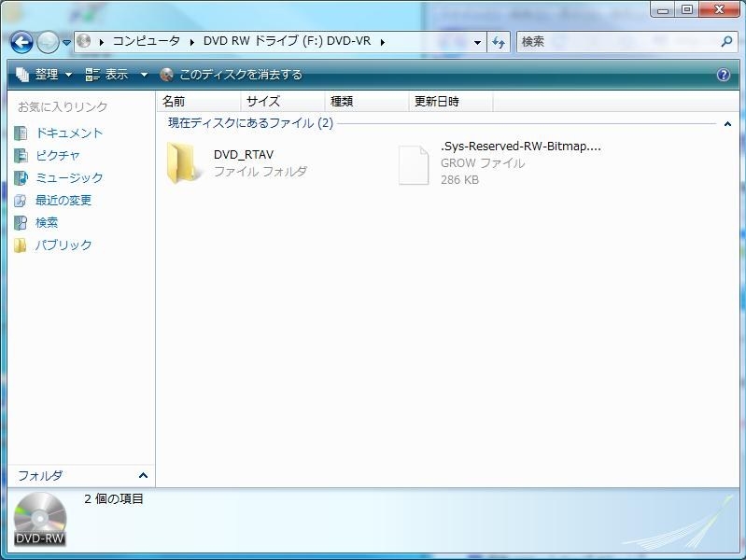The height and width of the screenshot is (560, 746).
Task: Expand arrow after コンピュータ breadcrumb
Action: click(191, 42)
